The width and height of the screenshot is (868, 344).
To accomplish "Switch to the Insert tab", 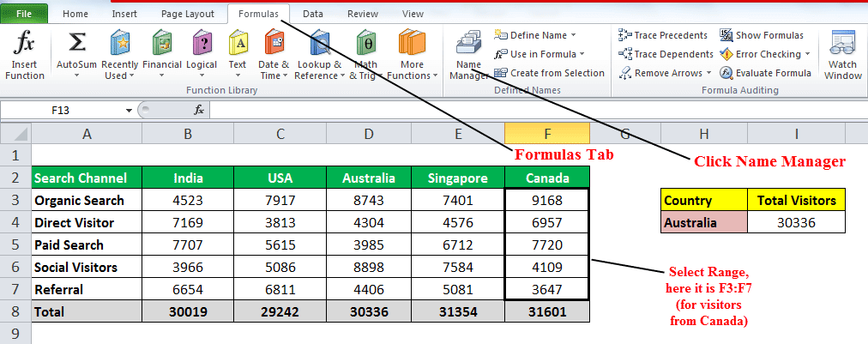I will pos(124,14).
